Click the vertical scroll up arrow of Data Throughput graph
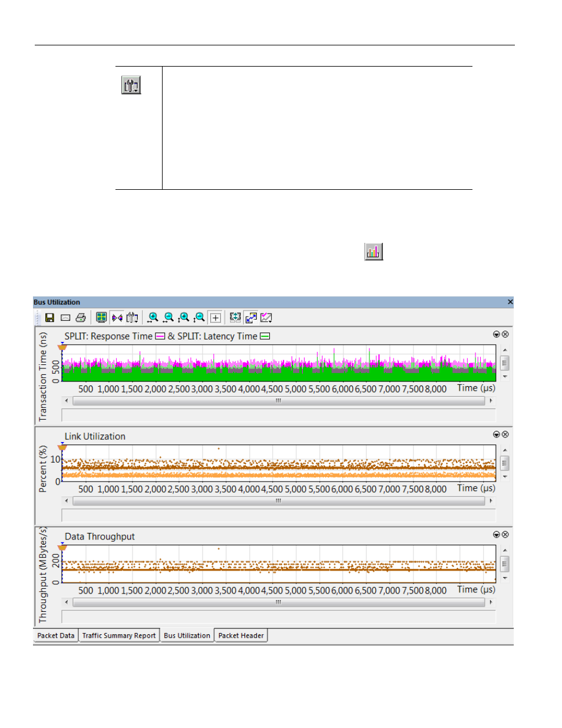This screenshot has height=728, width=562. coord(505,551)
